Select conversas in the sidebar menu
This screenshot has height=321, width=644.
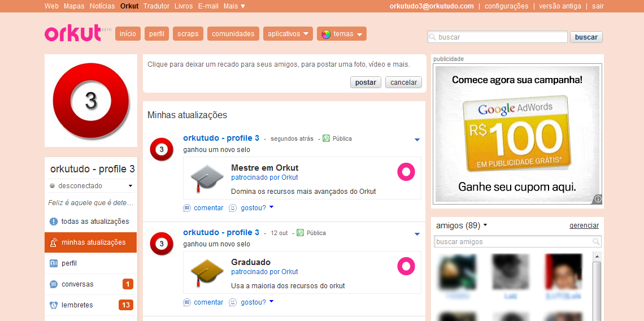click(91, 284)
